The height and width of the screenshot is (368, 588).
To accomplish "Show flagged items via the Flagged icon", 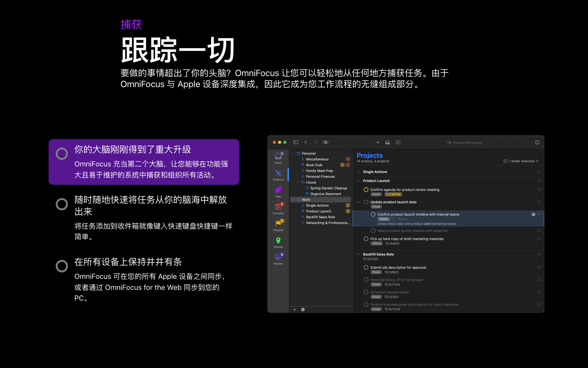I will pos(278,224).
